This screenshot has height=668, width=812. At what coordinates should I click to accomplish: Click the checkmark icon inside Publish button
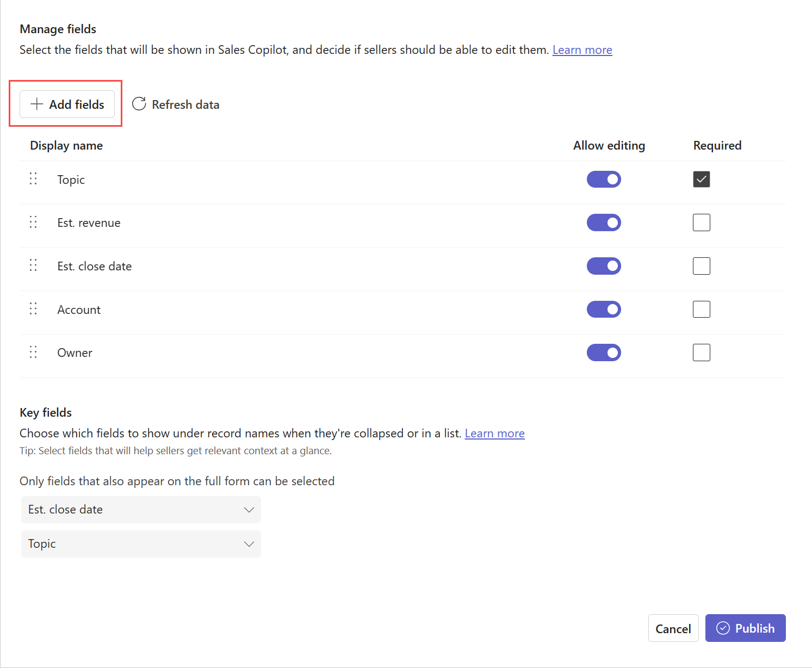723,628
